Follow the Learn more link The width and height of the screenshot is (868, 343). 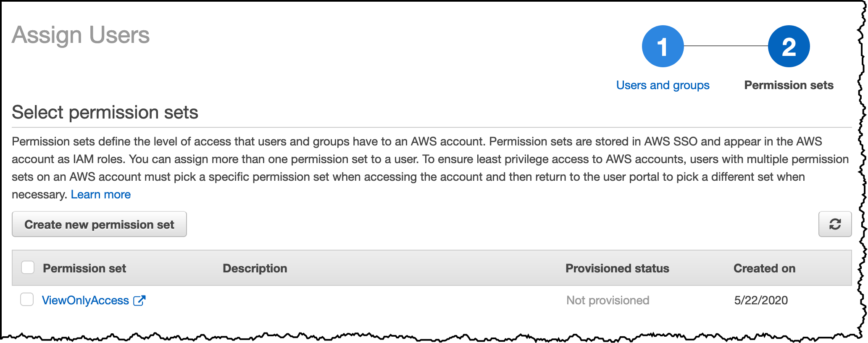tap(101, 194)
